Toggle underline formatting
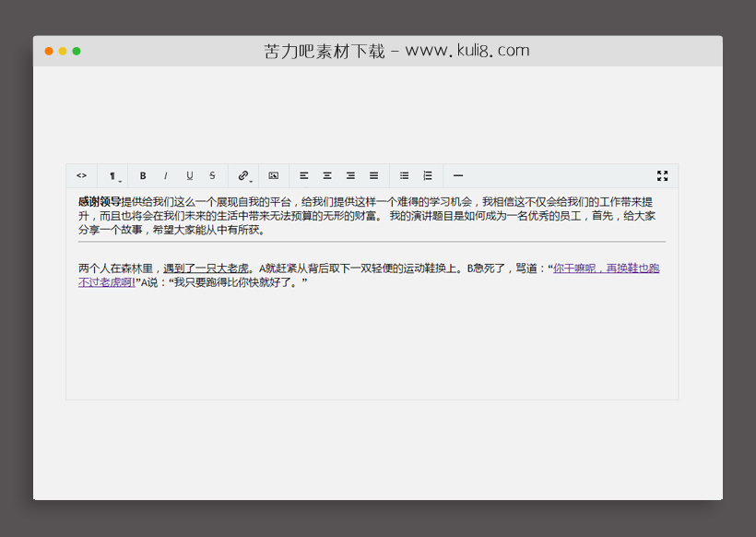756x537 pixels. point(189,175)
